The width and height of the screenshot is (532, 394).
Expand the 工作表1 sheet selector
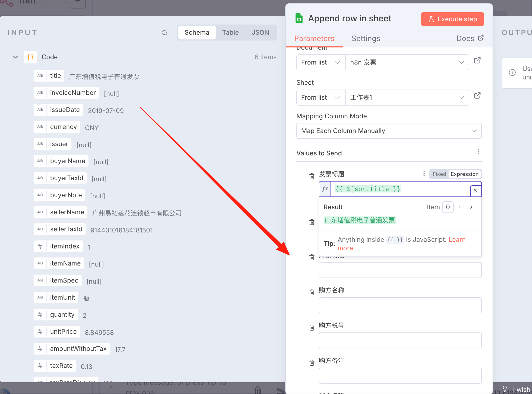pyautogui.click(x=407, y=98)
